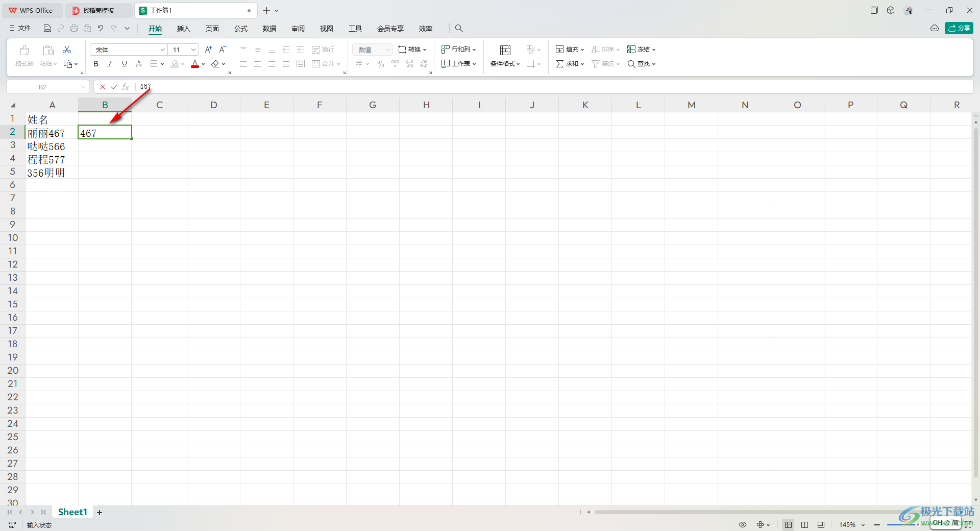Image resolution: width=980 pixels, height=531 pixels.
Task: Click the 转换 convert button
Action: click(412, 50)
